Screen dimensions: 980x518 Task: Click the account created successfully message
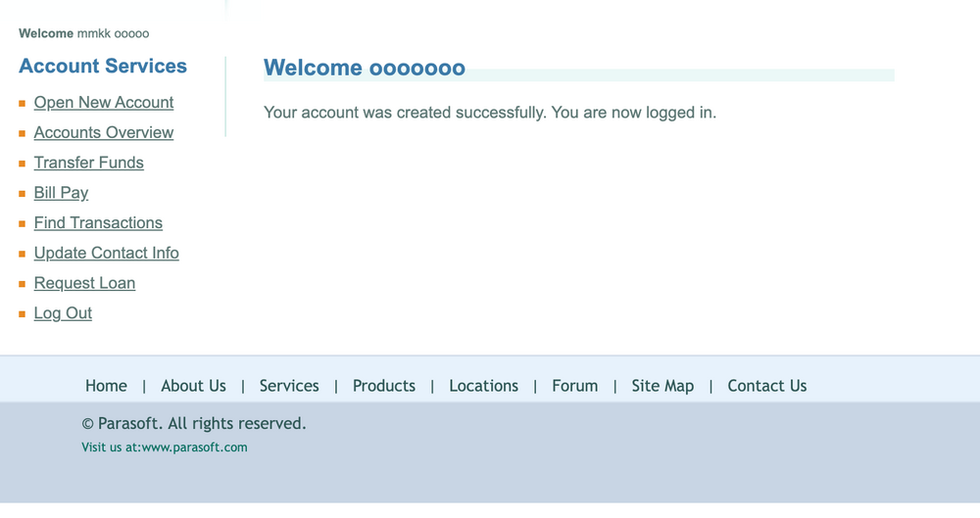click(x=490, y=113)
